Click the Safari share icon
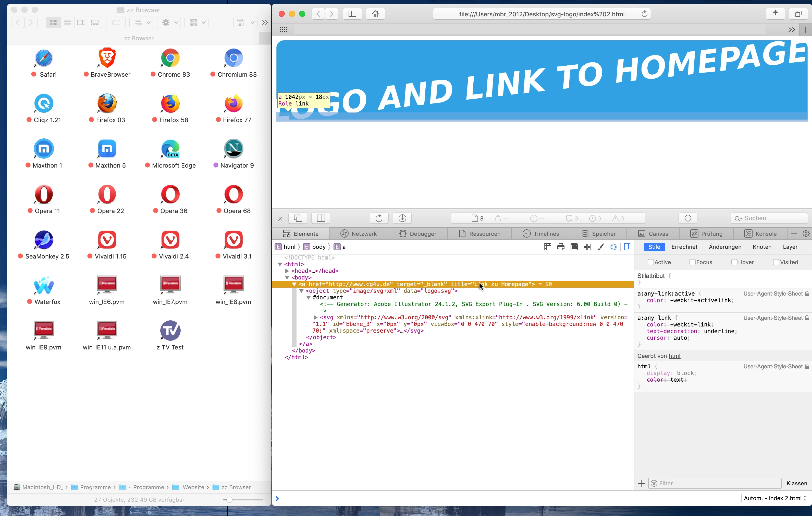This screenshot has height=516, width=812. click(x=776, y=14)
